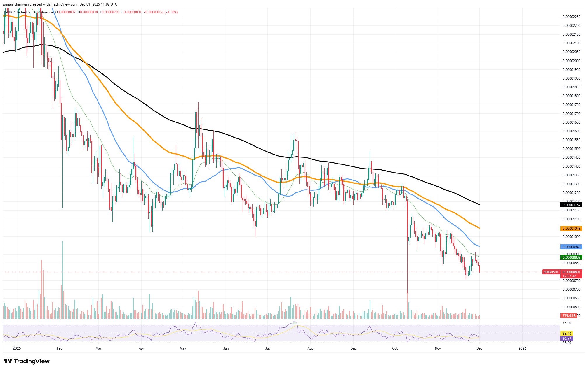
Task: Click the SHIBUSDT red price tag
Action: point(551,272)
